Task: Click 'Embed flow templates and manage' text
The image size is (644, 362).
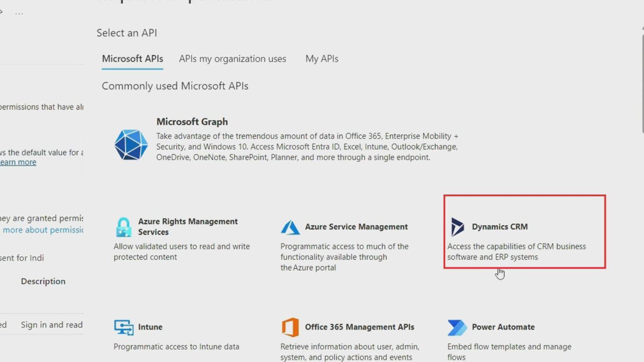Action: (x=510, y=347)
